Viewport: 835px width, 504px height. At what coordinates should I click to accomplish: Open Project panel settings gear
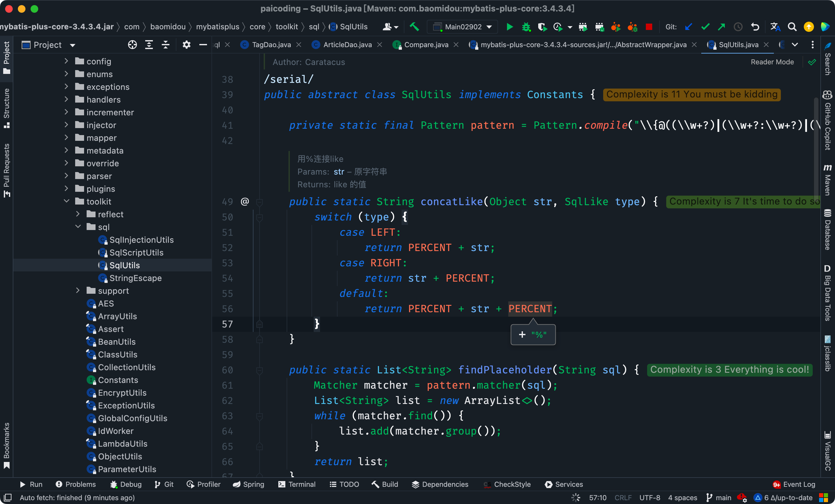[186, 45]
